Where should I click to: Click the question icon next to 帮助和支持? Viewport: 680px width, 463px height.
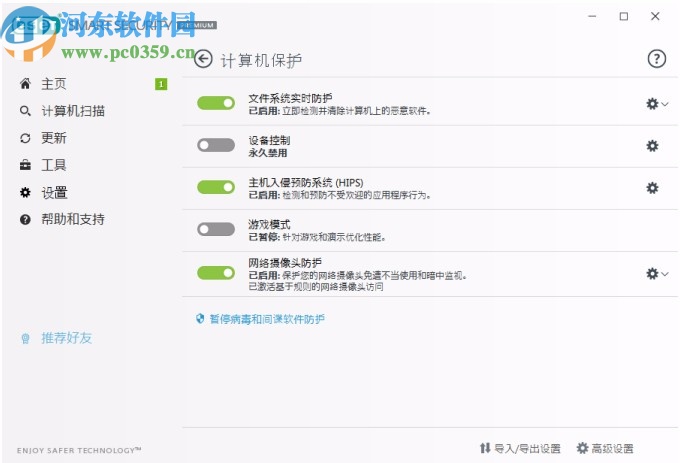point(25,219)
